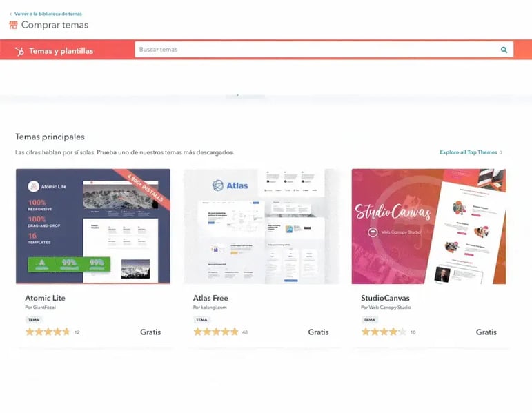
Task: Open the Explore all Top Themes link
Action: (x=468, y=152)
